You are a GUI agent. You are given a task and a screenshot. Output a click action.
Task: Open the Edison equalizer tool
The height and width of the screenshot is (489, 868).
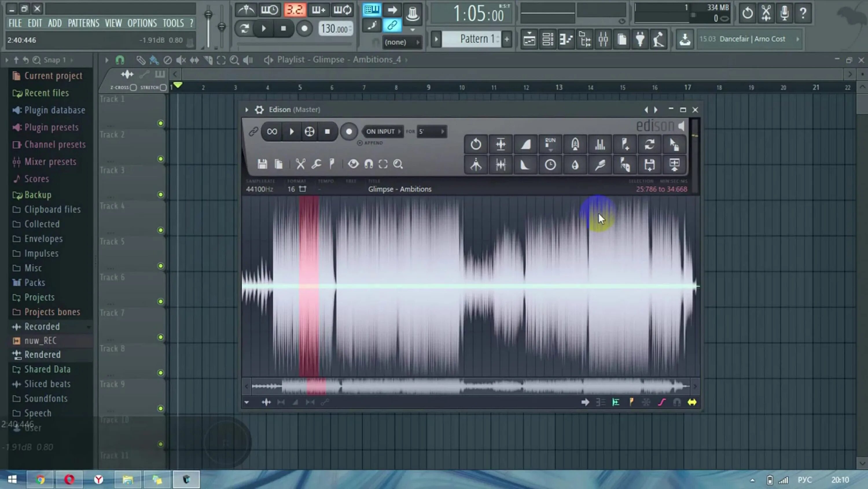(x=600, y=145)
